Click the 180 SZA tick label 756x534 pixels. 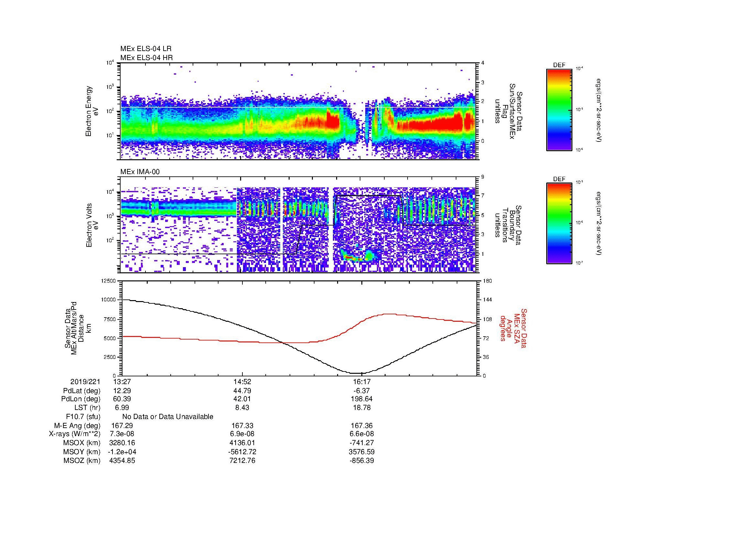487,281
